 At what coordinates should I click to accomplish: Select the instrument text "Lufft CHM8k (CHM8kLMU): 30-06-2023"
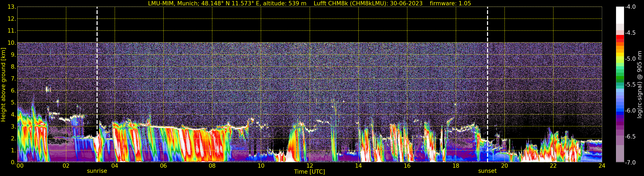point(368,3)
